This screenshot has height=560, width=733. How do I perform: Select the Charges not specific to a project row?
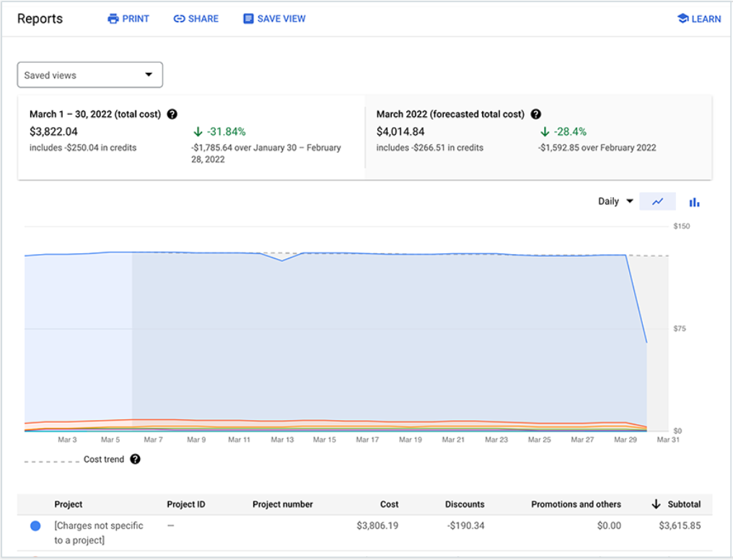[x=364, y=533]
